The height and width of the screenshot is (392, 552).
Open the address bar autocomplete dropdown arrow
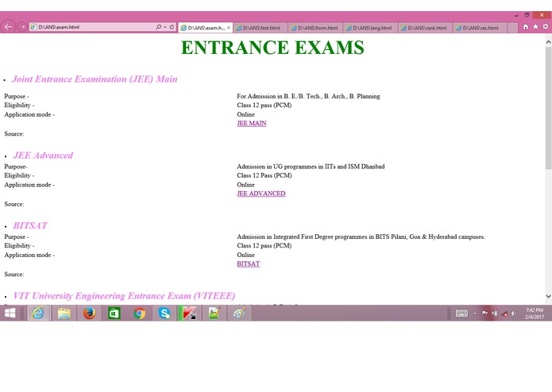pos(164,27)
